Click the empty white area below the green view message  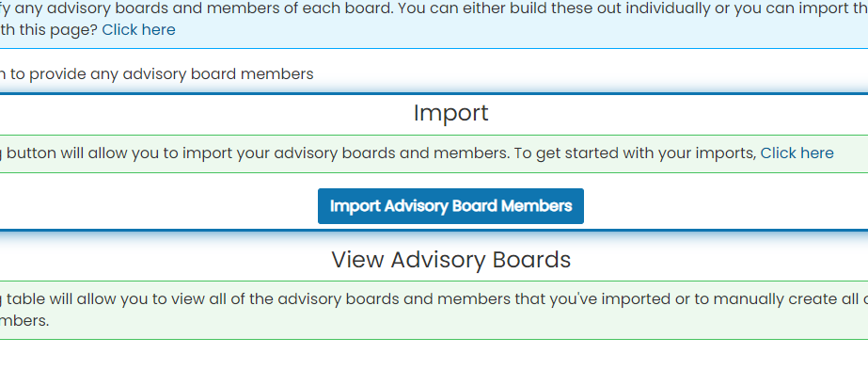tap(434, 363)
